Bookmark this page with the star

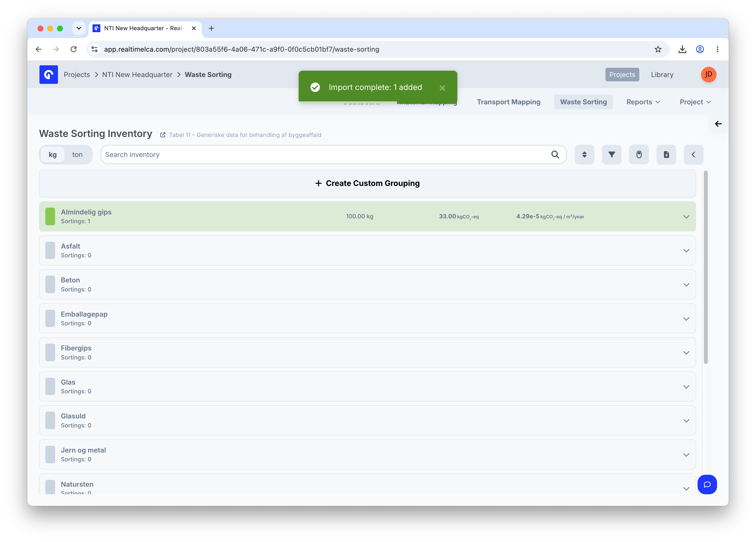[658, 49]
